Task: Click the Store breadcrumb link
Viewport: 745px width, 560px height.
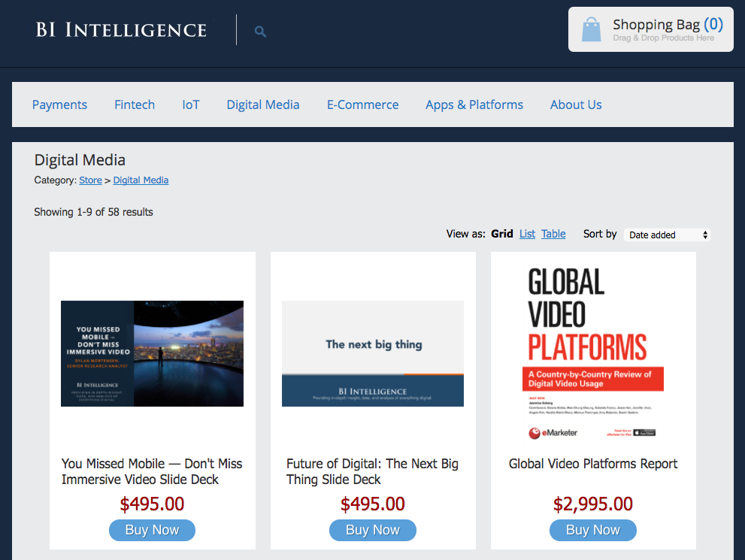Action: coord(90,180)
